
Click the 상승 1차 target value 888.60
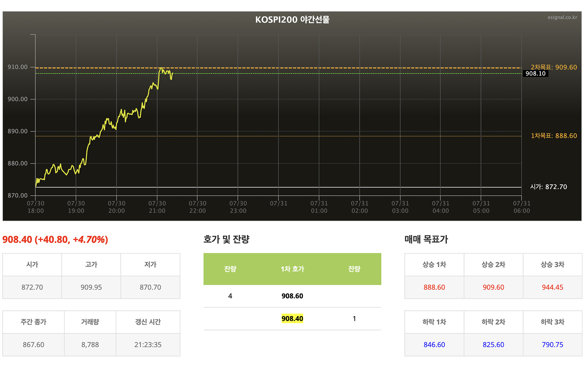pos(434,287)
